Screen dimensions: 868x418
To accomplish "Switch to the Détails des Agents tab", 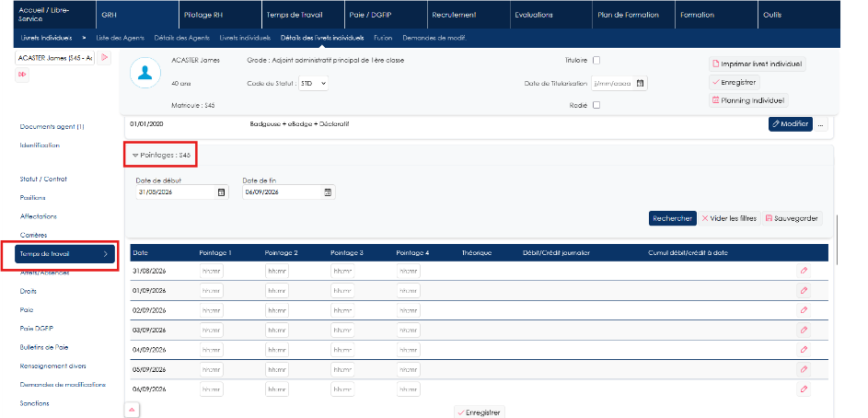I will pos(181,38).
